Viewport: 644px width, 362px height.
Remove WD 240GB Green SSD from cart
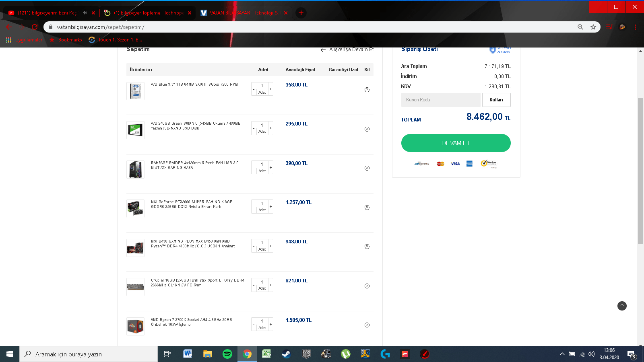[367, 129]
